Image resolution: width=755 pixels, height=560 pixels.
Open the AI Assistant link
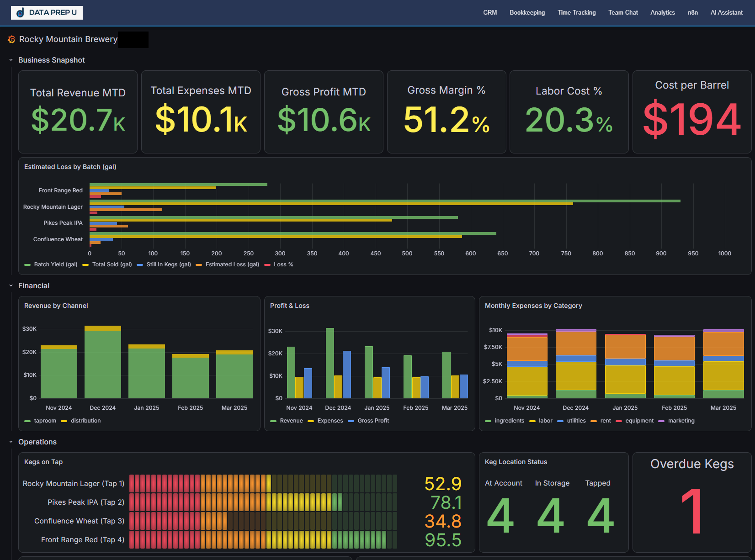coord(727,13)
